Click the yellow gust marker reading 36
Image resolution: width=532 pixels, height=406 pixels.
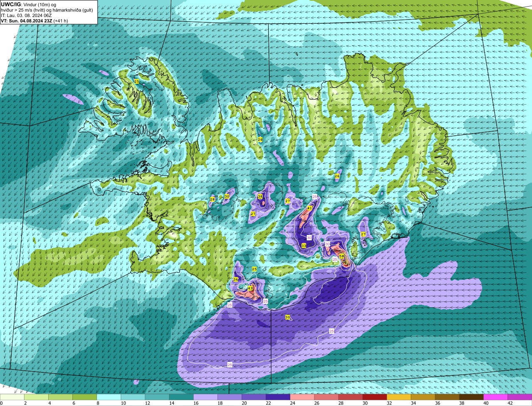(x=236, y=279)
